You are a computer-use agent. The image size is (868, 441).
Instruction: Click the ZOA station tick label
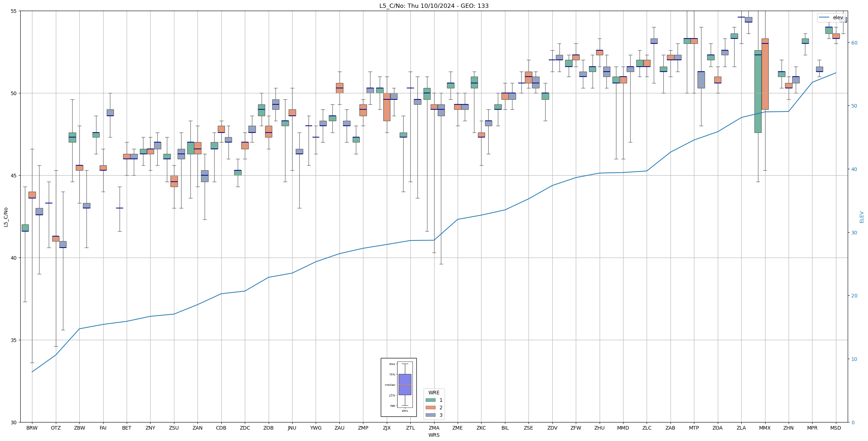coord(718,428)
